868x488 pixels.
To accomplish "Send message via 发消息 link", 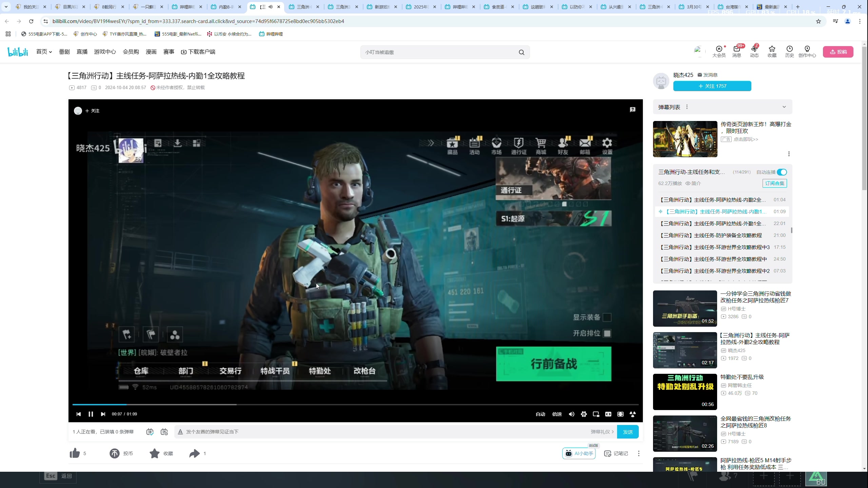I will tap(707, 75).
